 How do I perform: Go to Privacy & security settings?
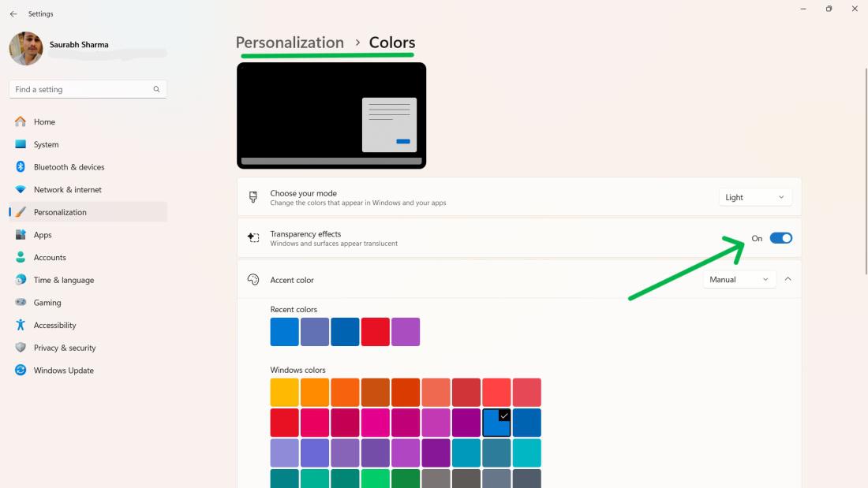88,348
